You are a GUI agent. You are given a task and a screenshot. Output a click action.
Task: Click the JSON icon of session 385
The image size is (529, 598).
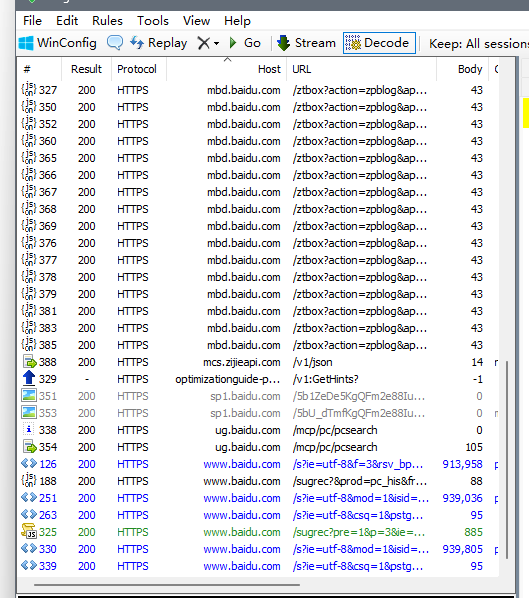coord(29,345)
